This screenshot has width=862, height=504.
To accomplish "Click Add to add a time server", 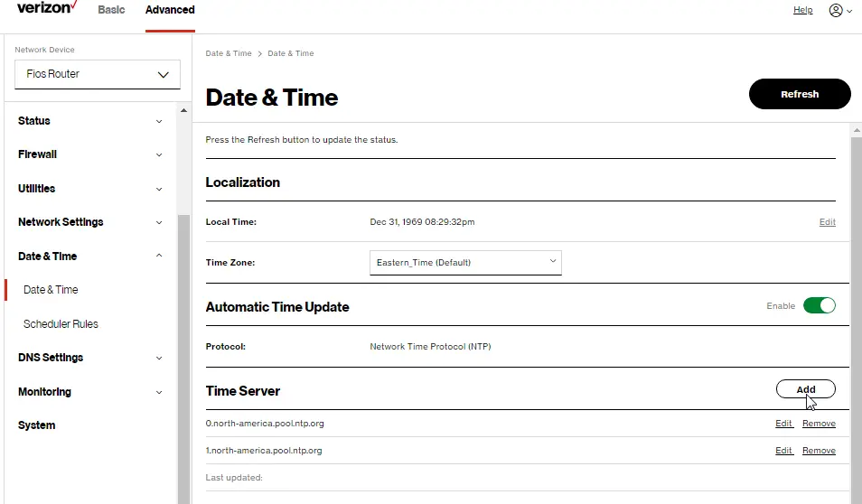I will pos(805,389).
